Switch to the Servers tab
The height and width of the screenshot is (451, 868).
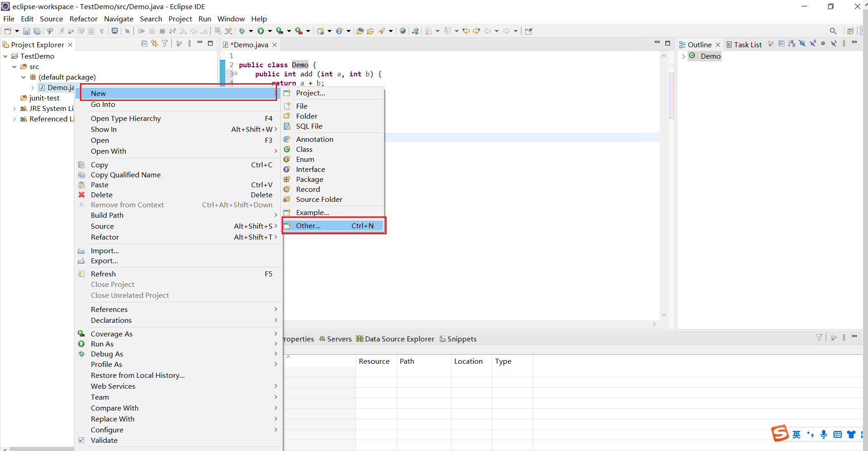click(335, 339)
